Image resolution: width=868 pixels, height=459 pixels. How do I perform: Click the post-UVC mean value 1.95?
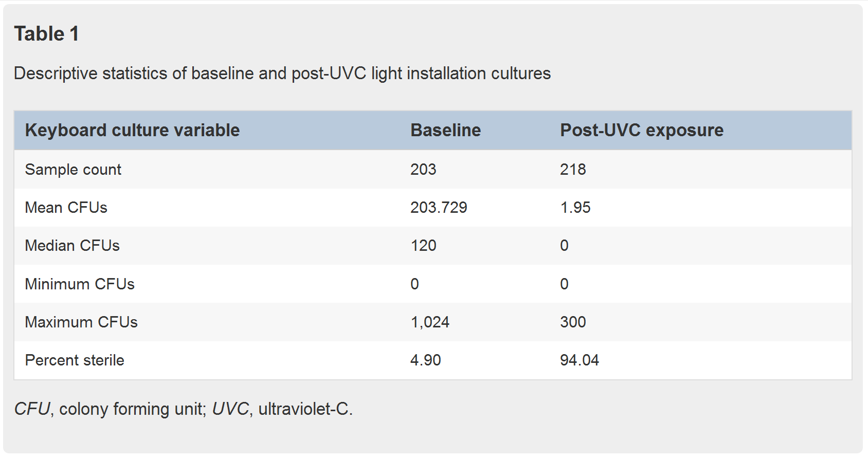tap(575, 208)
